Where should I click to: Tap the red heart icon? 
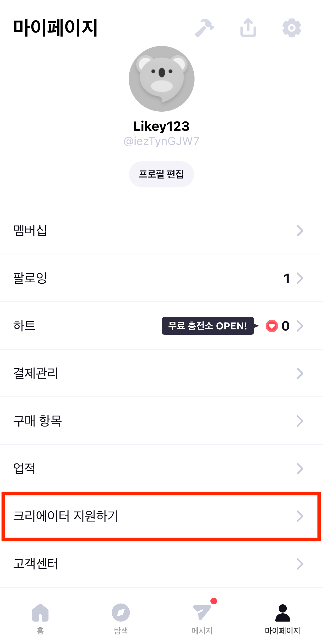[272, 326]
